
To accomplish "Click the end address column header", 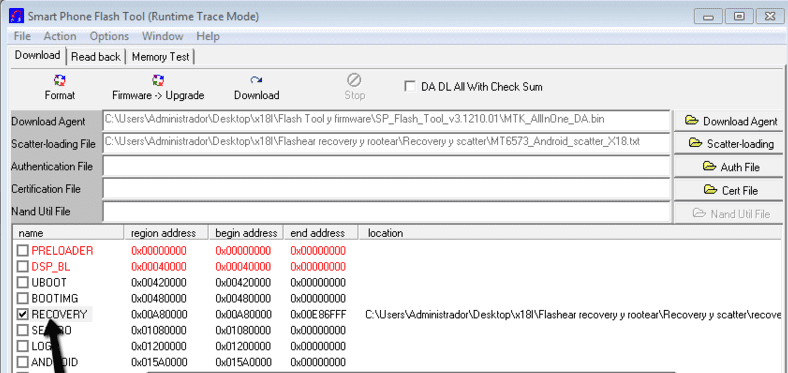I will point(321,233).
